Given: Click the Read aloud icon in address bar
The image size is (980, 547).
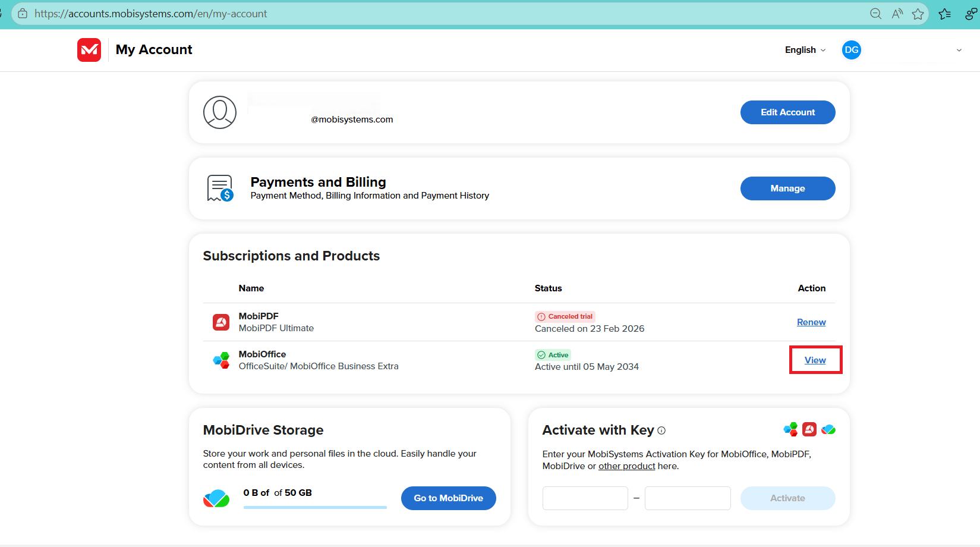Looking at the screenshot, I should [897, 14].
